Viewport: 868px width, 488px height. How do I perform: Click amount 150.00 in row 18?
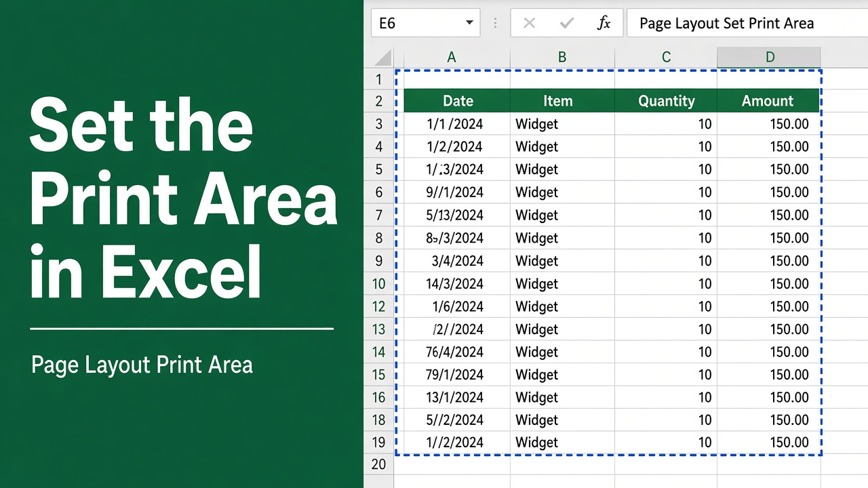769,420
